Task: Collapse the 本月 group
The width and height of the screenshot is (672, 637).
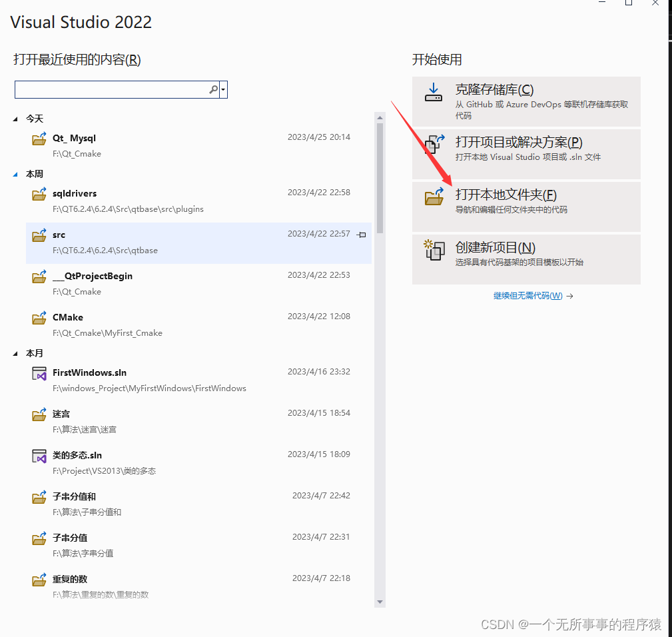Action: click(17, 353)
